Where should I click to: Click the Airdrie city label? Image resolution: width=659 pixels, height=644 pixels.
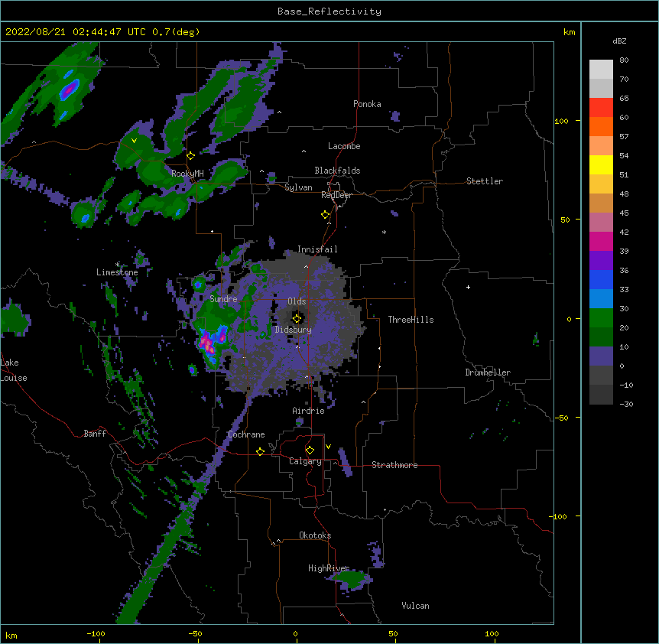[309, 411]
